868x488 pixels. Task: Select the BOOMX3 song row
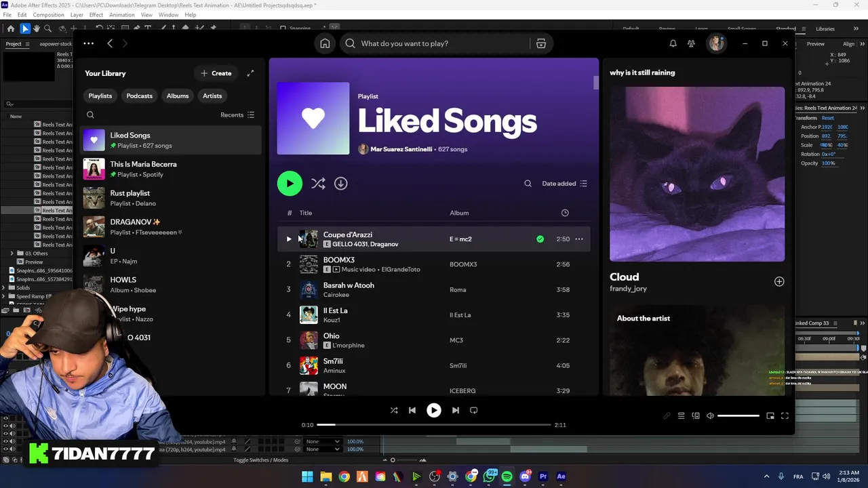point(434,264)
